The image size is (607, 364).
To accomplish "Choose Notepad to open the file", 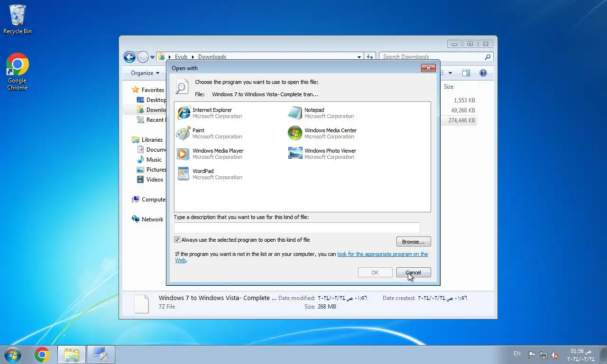I will [322, 113].
